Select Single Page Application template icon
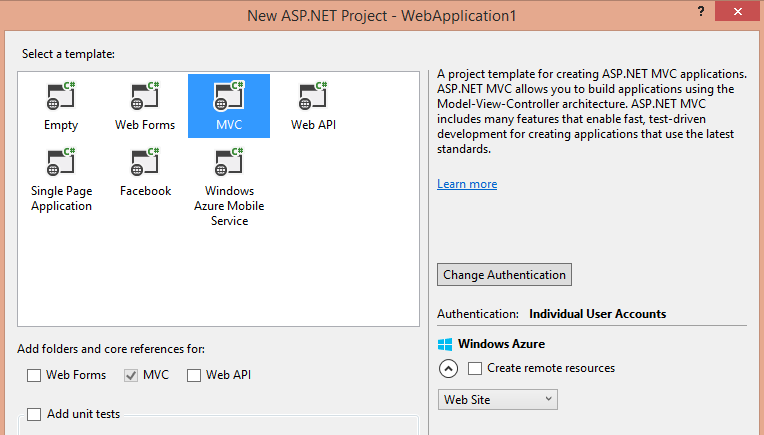 [60, 163]
